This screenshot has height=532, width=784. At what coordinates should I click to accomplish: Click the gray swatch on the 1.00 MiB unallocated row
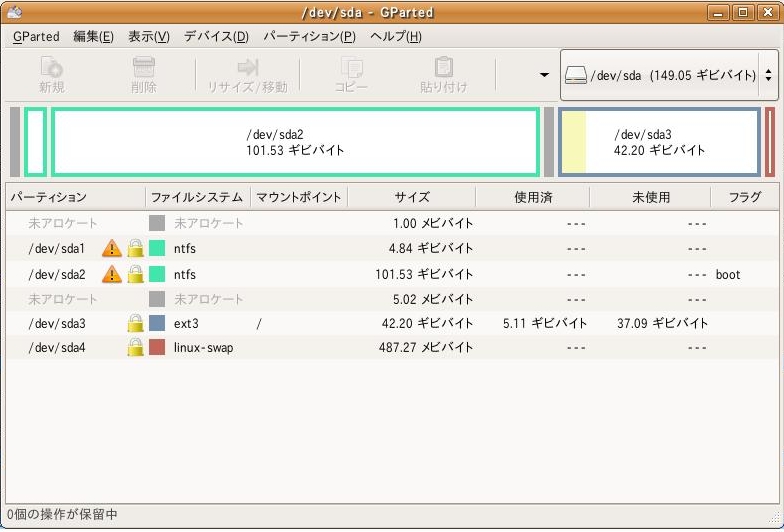click(x=157, y=223)
